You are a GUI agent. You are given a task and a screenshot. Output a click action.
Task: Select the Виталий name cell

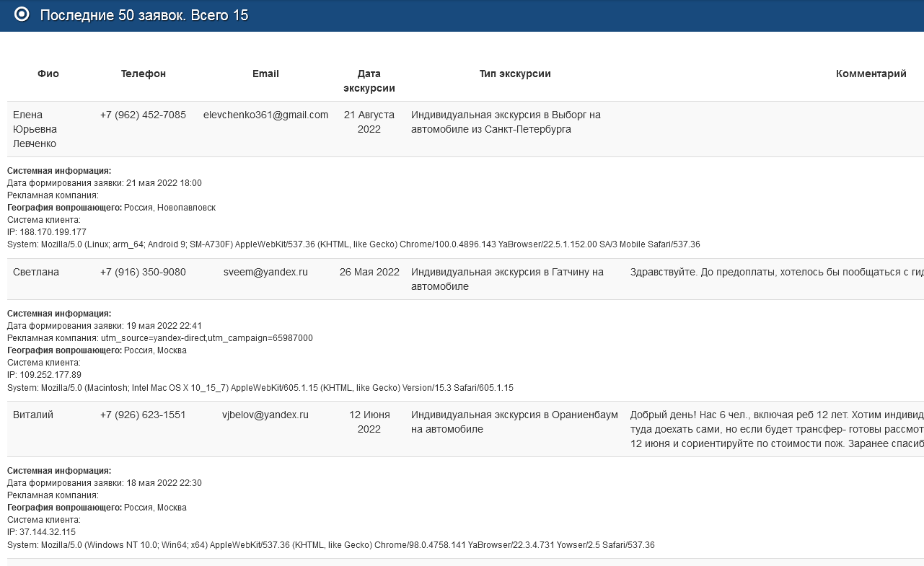(33, 415)
